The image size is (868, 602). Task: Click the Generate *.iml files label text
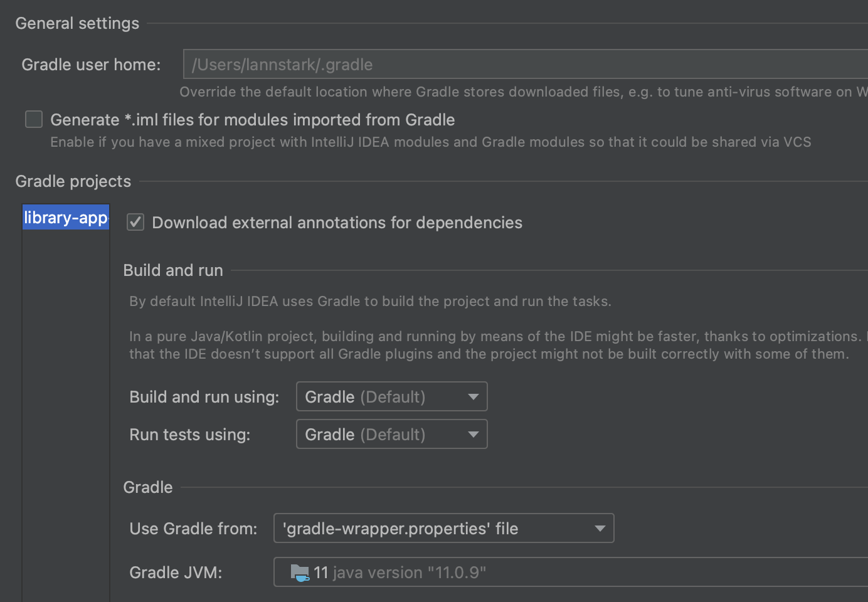(x=253, y=120)
